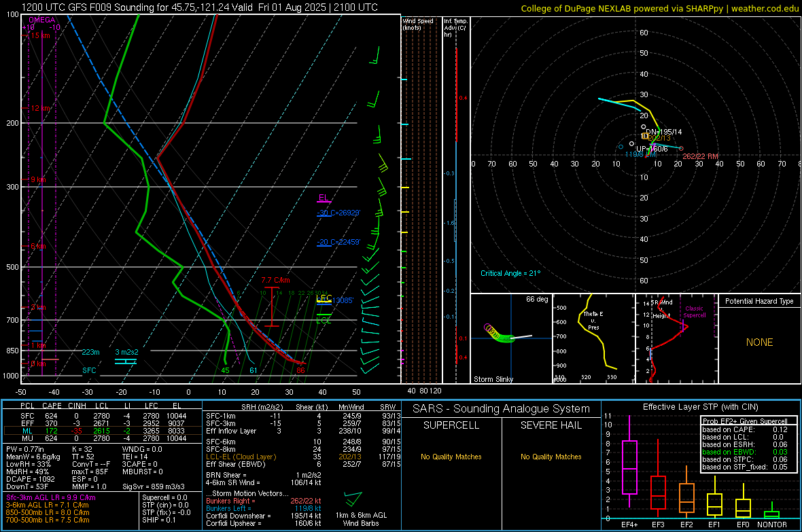Click the Storm Slinky panel label
The width and height of the screenshot is (802, 532).
493,379
